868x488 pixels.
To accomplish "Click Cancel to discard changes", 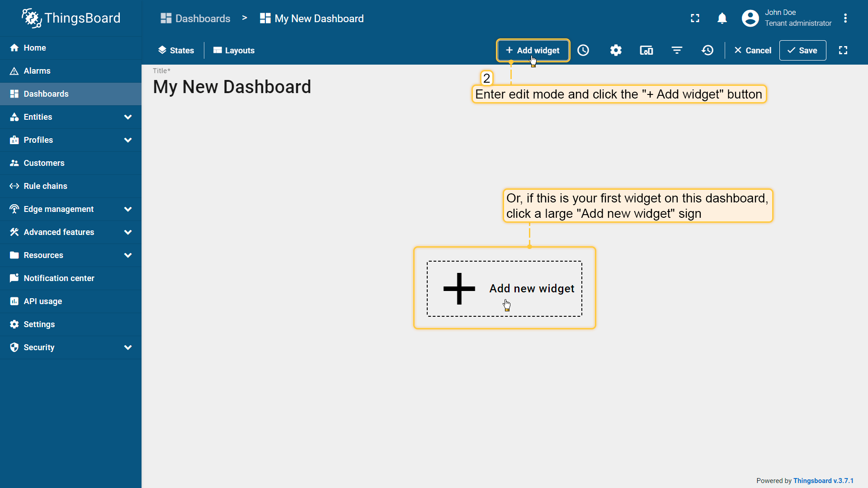I will (753, 50).
